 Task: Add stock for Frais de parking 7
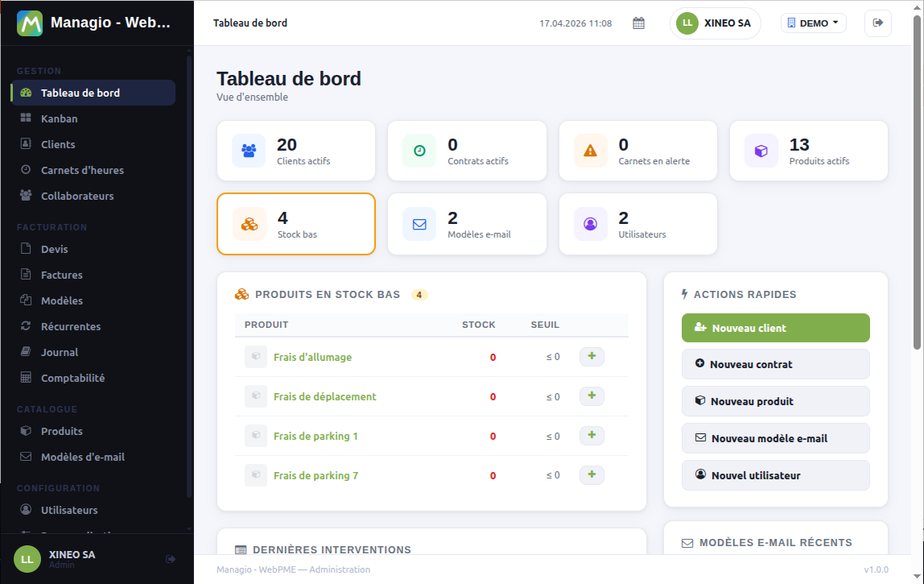click(592, 475)
